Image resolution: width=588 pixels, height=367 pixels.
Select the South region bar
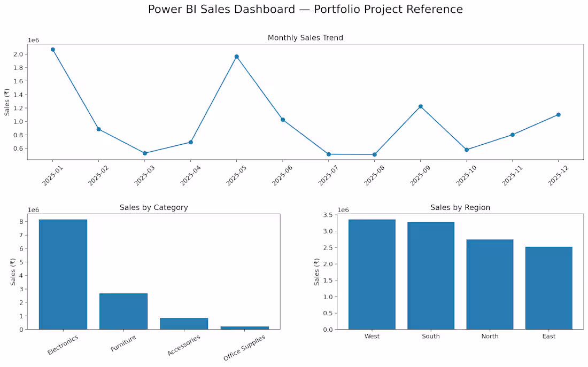coord(431,276)
